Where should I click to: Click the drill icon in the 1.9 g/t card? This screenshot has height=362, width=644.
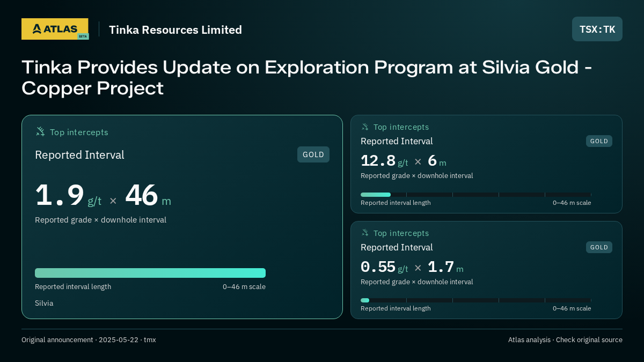[x=40, y=131]
